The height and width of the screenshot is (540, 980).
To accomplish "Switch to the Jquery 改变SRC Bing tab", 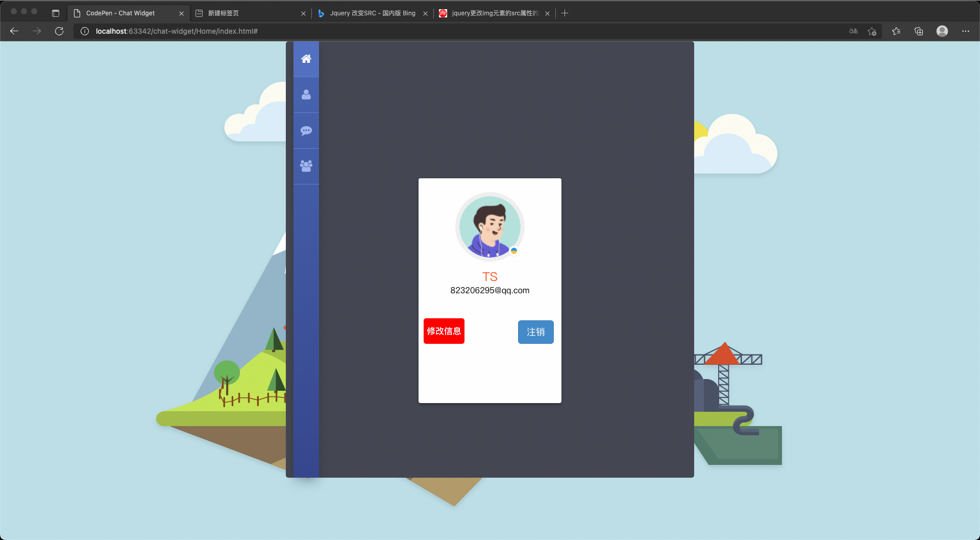I will pos(372,13).
